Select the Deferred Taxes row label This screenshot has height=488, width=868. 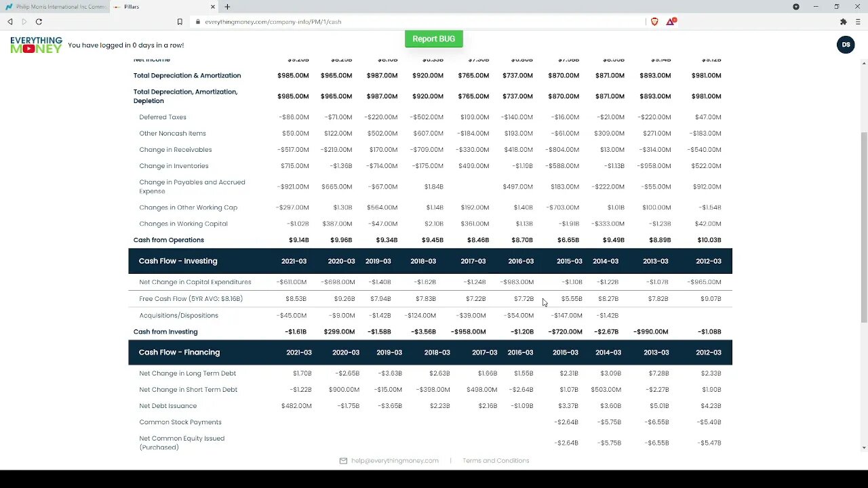point(163,117)
